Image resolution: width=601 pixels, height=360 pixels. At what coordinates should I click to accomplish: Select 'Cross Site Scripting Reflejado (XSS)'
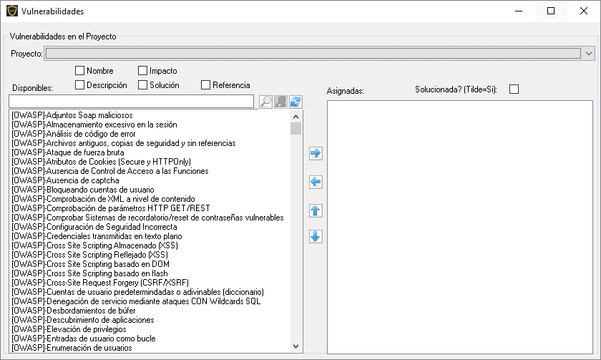coord(90,255)
